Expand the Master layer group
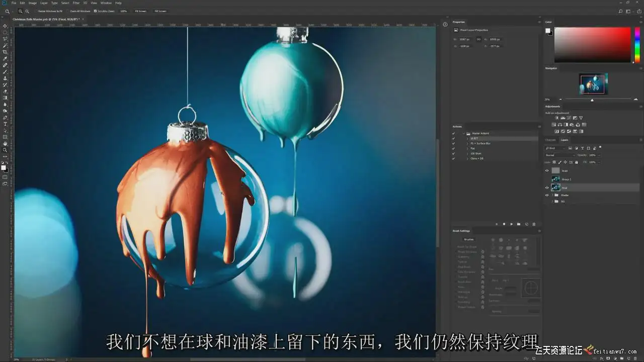Screen dimensions: 644x362 (552, 195)
